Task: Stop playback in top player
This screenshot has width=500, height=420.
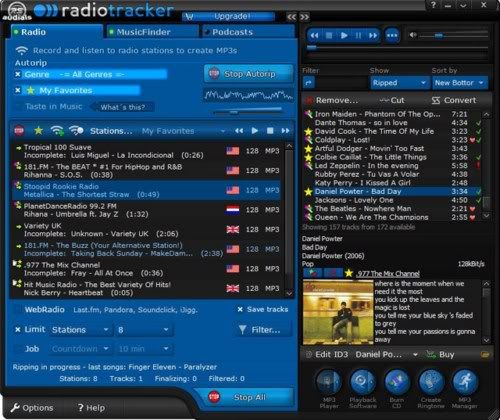Action: click(329, 35)
